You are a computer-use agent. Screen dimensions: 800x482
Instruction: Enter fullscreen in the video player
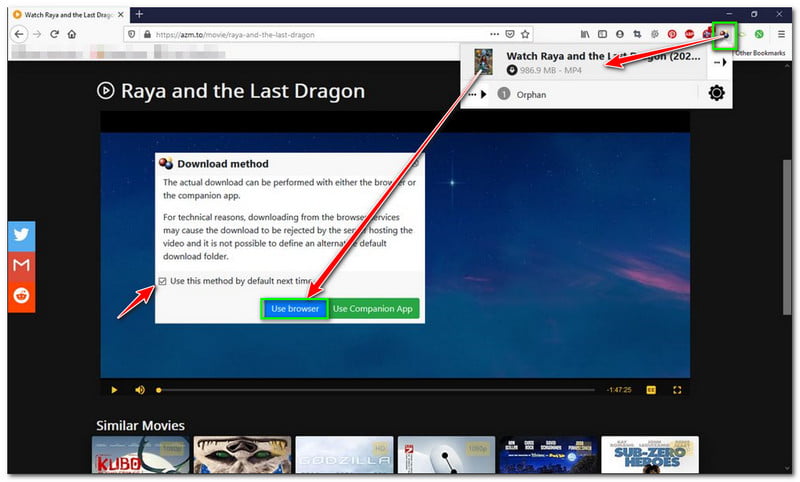click(x=677, y=390)
